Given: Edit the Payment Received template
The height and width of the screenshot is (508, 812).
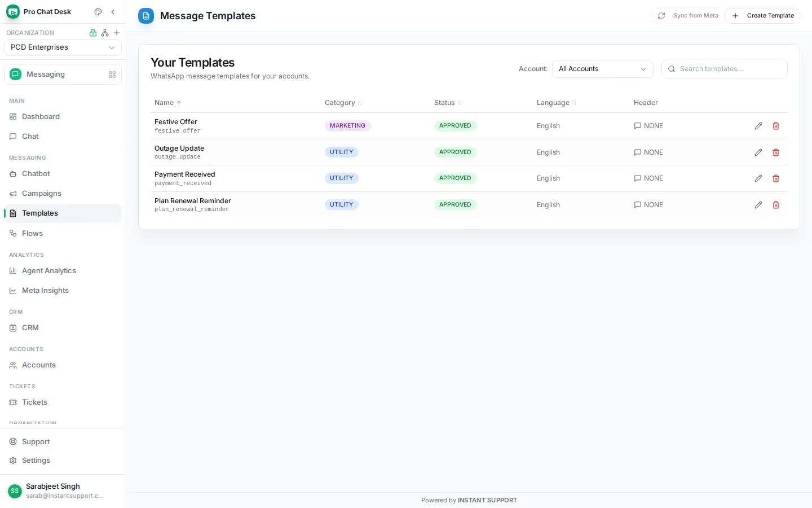Looking at the screenshot, I should (x=758, y=178).
